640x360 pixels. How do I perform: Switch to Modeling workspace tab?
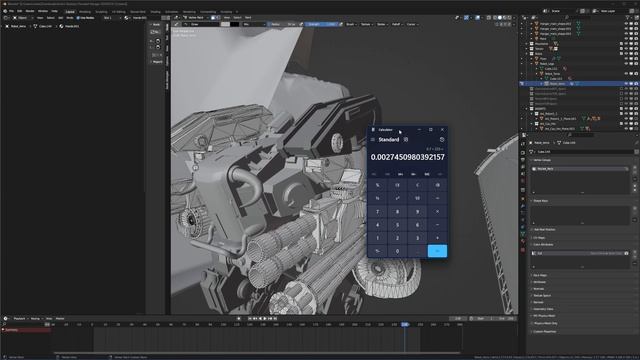click(85, 12)
